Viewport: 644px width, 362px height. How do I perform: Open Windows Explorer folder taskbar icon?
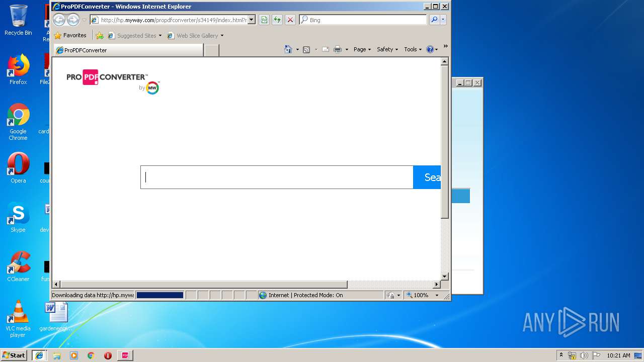57,355
